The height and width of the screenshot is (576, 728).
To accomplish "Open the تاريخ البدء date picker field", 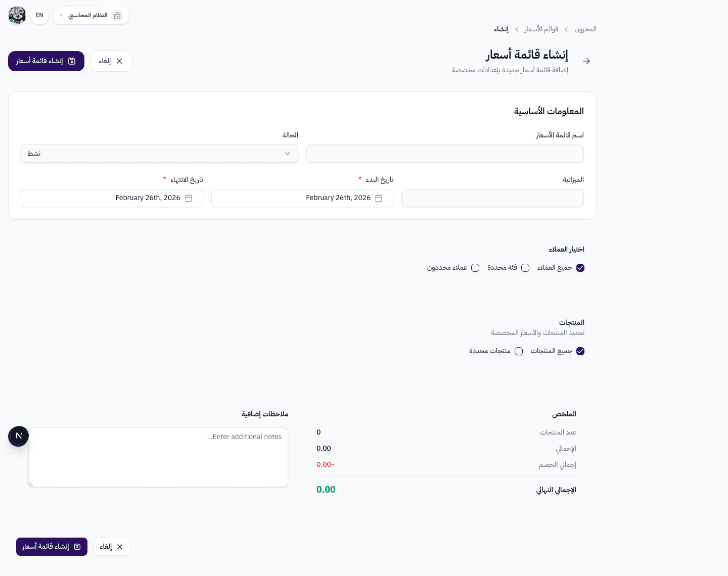I will (302, 198).
